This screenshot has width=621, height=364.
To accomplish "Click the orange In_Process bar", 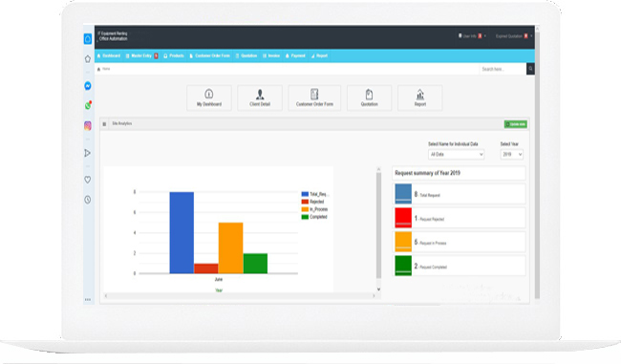I will [231, 248].
